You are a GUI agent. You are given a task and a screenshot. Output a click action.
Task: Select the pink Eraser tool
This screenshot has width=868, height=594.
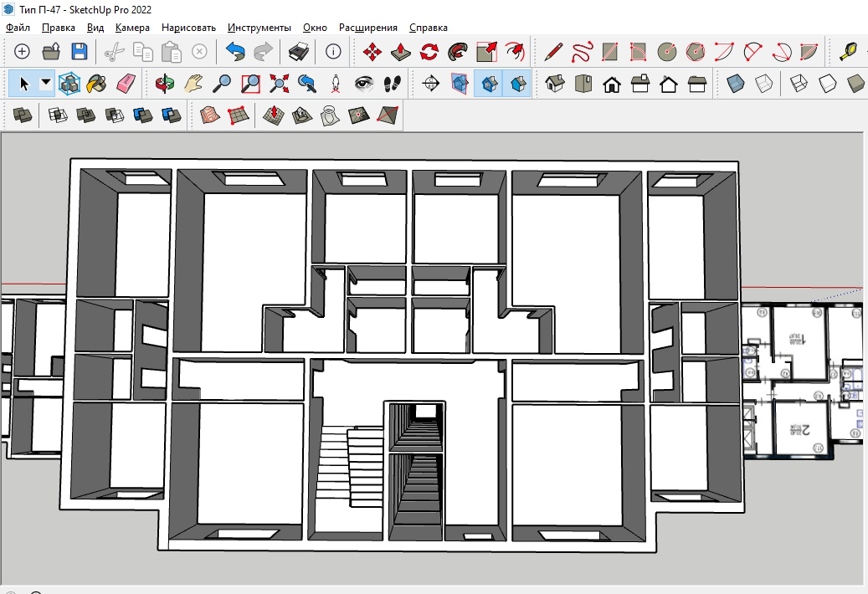point(126,84)
